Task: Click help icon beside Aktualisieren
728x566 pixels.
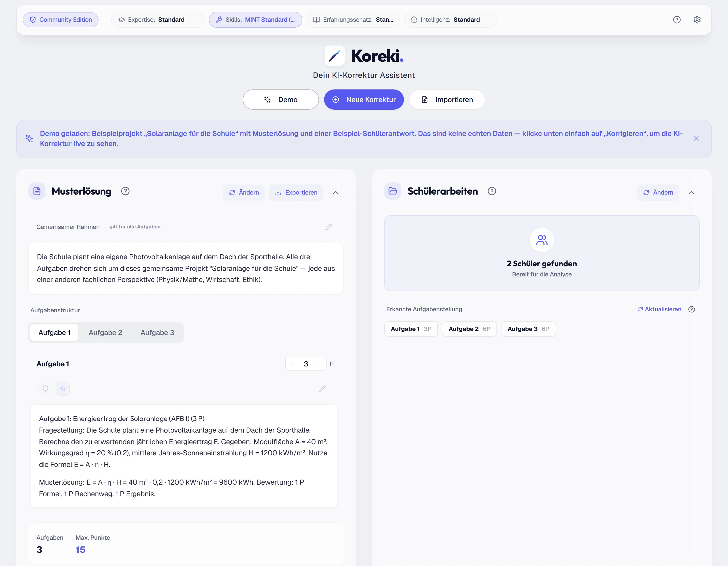Action: click(x=692, y=310)
